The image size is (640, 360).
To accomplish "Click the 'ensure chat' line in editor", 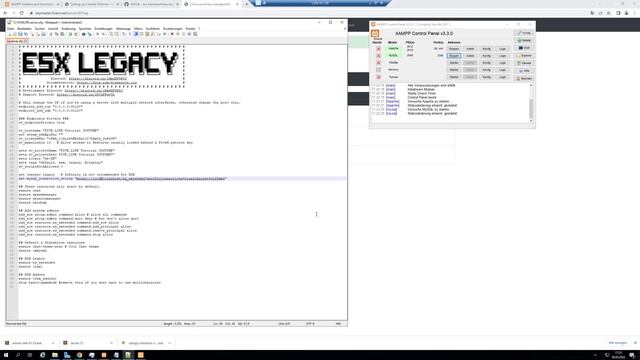I will 30,191.
